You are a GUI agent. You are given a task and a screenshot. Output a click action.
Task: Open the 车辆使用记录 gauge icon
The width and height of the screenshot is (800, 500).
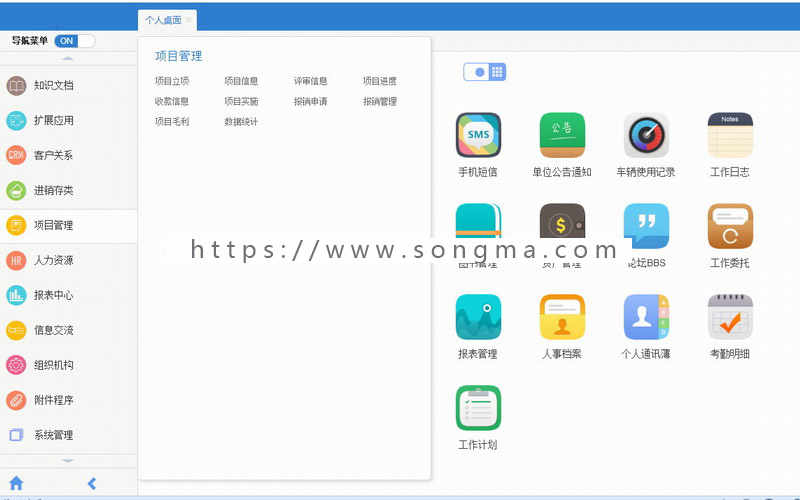tap(646, 135)
